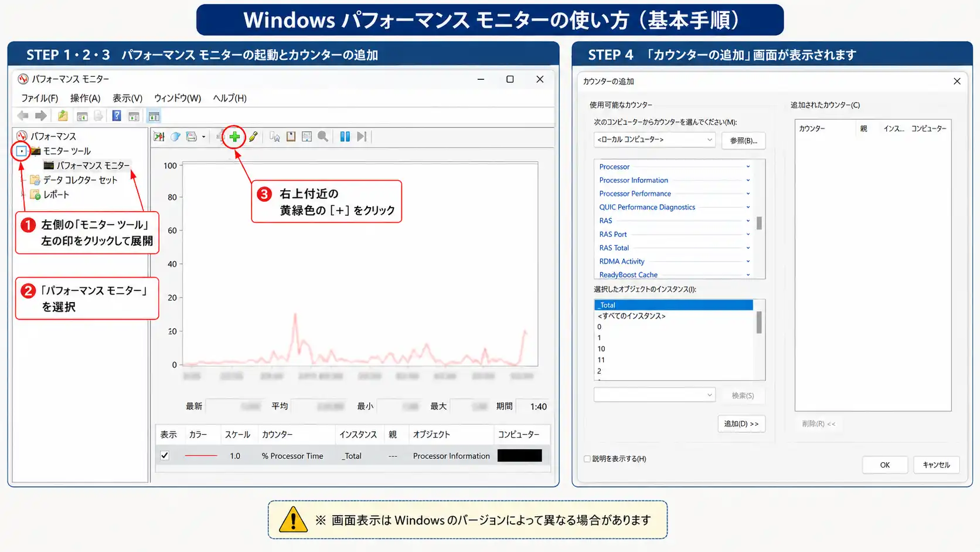Click the インスタンス column header in the legend table

pyautogui.click(x=358, y=434)
